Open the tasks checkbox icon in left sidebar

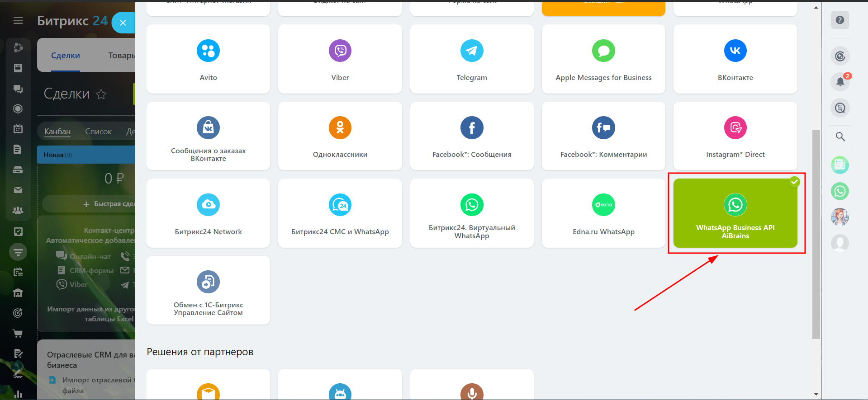coord(18,231)
